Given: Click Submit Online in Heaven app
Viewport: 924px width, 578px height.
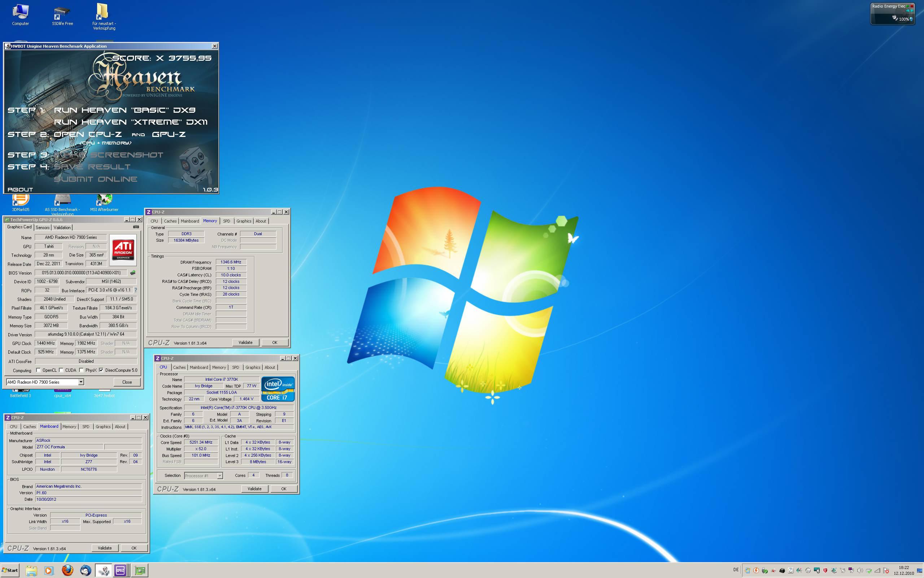Looking at the screenshot, I should pos(95,179).
